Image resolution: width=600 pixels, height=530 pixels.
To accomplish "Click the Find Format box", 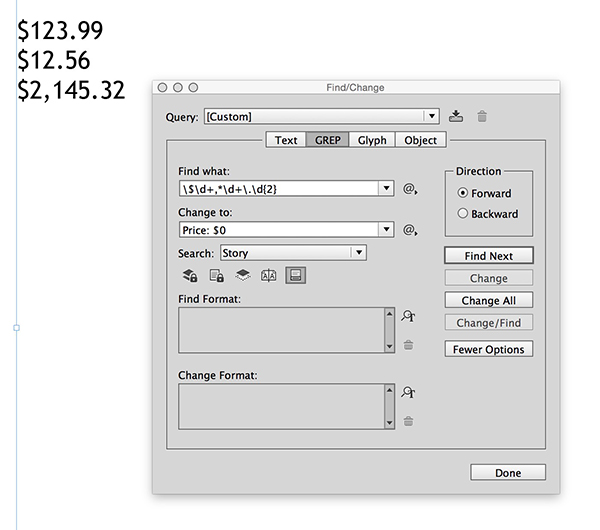I will tap(282, 330).
